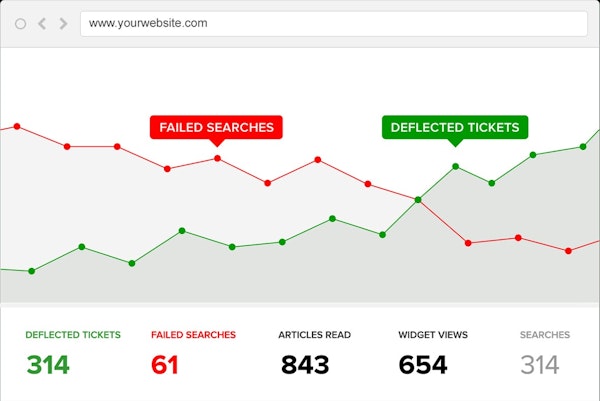The height and width of the screenshot is (401, 600).
Task: Click the first red data point on the chart
Action: click(x=17, y=126)
